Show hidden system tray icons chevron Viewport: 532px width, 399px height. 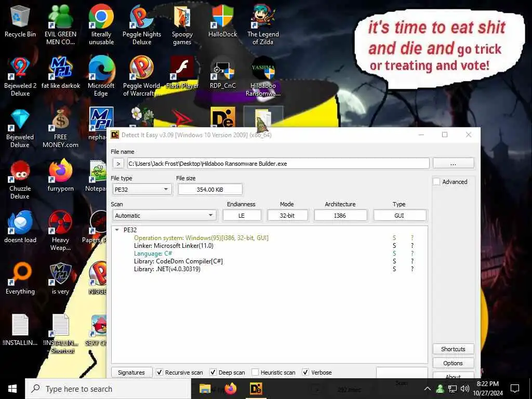(428, 389)
